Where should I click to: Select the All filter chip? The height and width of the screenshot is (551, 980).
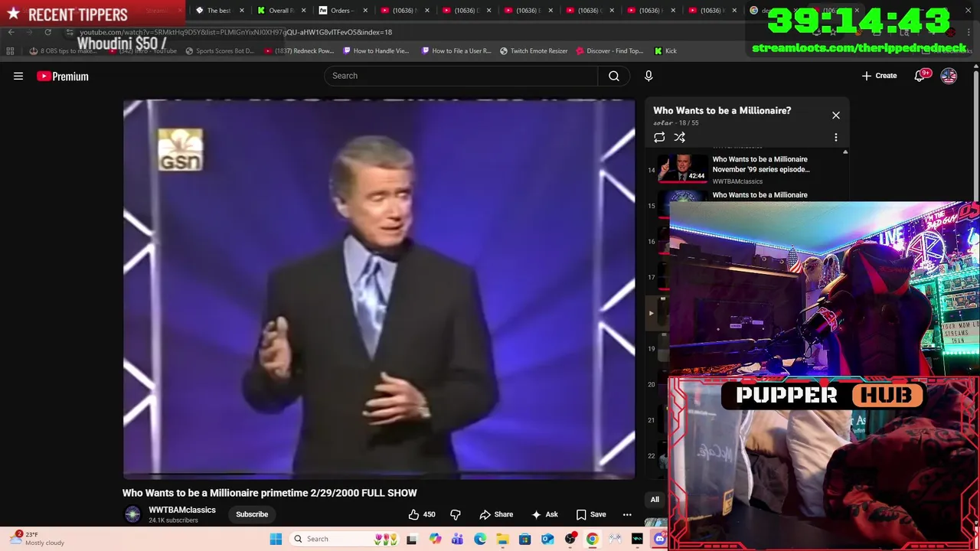pyautogui.click(x=655, y=500)
